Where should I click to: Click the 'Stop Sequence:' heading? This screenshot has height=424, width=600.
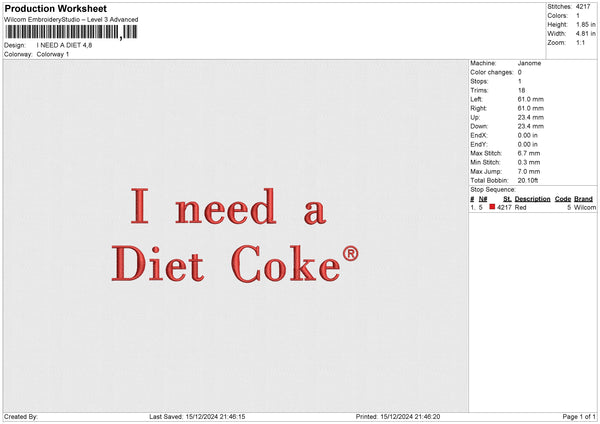coord(493,189)
